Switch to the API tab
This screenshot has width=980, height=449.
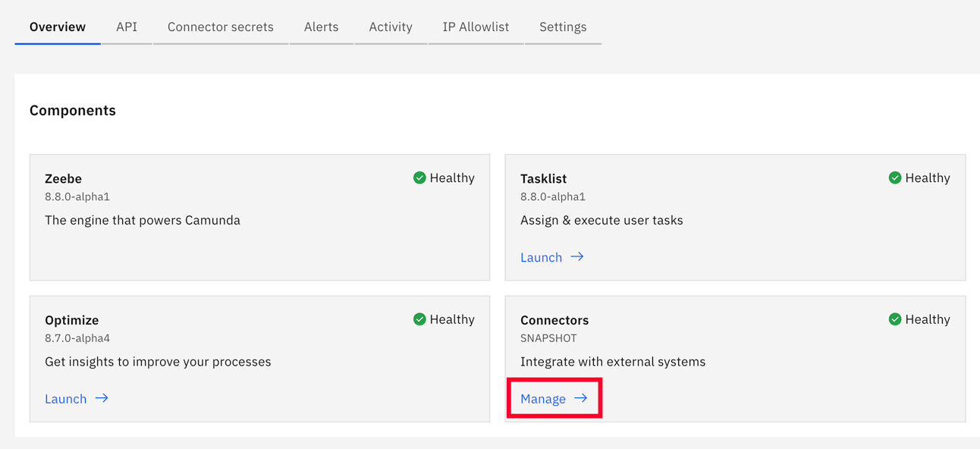(x=126, y=27)
